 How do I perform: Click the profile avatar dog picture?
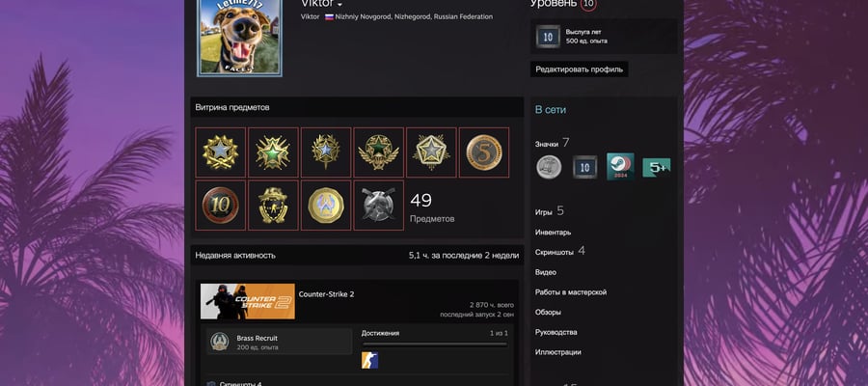click(240, 37)
